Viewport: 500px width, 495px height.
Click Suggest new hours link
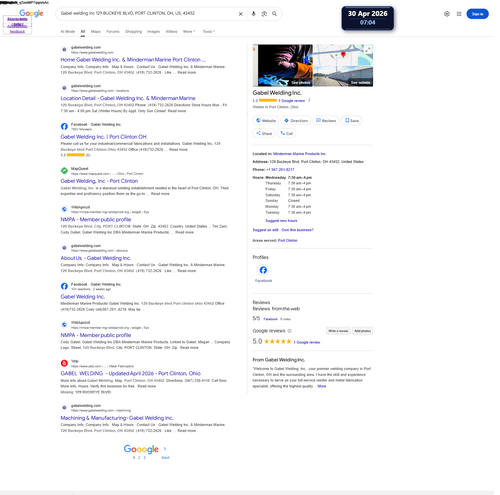(281, 221)
